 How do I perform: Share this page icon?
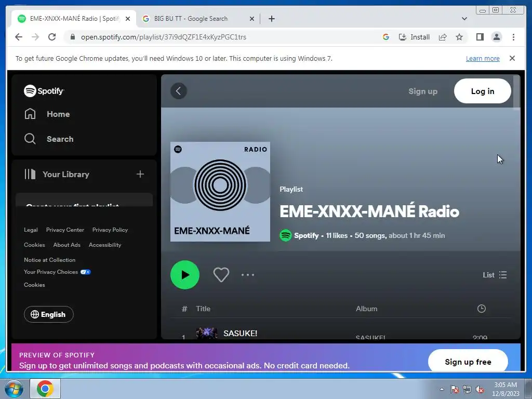(443, 37)
